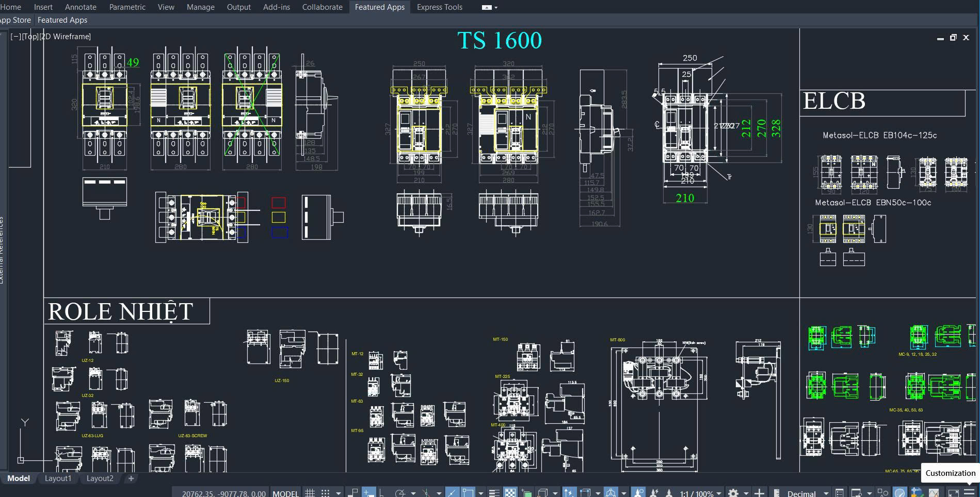Click the MODEL space status button
980x497 pixels.
tap(285, 493)
